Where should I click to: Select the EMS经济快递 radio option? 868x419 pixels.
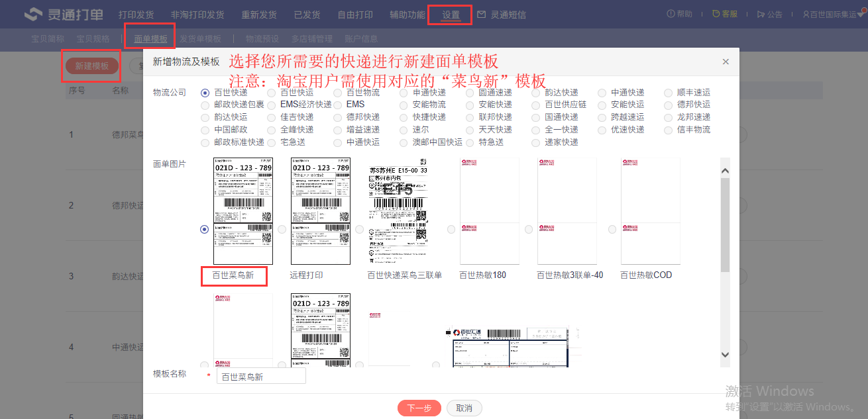272,105
